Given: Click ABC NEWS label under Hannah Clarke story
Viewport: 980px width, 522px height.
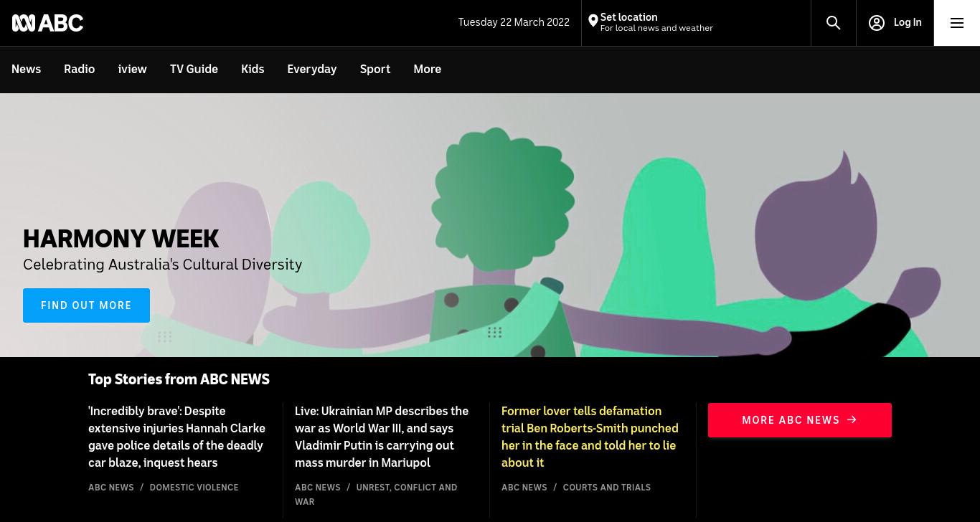Looking at the screenshot, I should [x=111, y=488].
